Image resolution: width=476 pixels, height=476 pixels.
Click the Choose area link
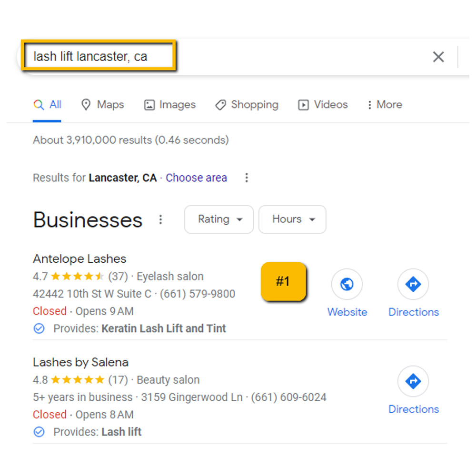196,178
